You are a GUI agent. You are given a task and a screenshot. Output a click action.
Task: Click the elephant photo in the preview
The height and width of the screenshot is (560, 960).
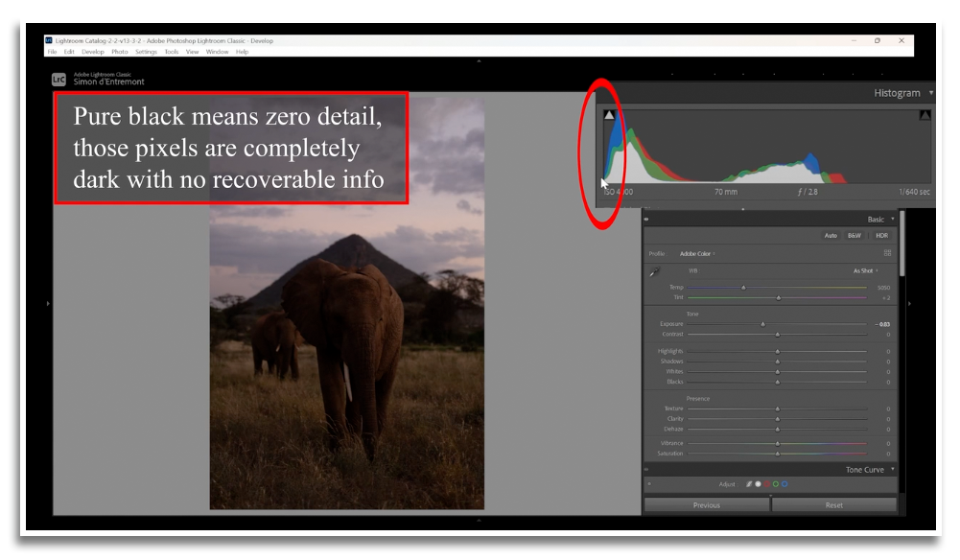tap(346, 303)
